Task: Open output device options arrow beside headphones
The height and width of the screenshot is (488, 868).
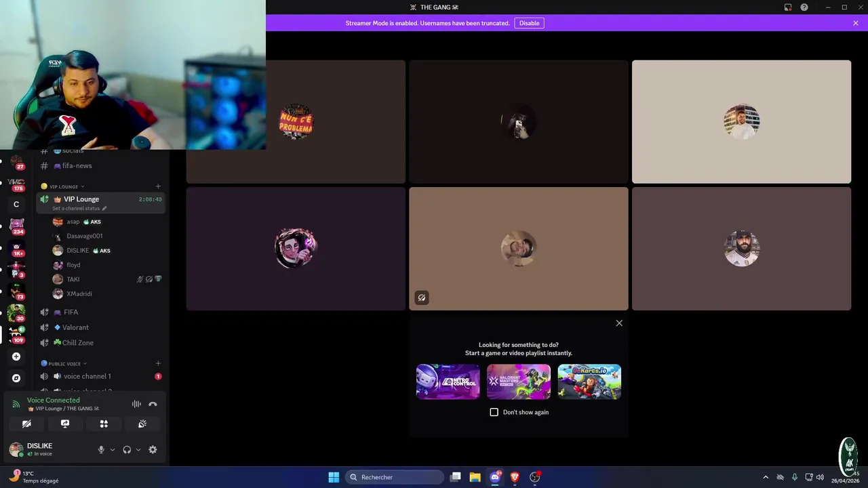Action: pos(138,449)
